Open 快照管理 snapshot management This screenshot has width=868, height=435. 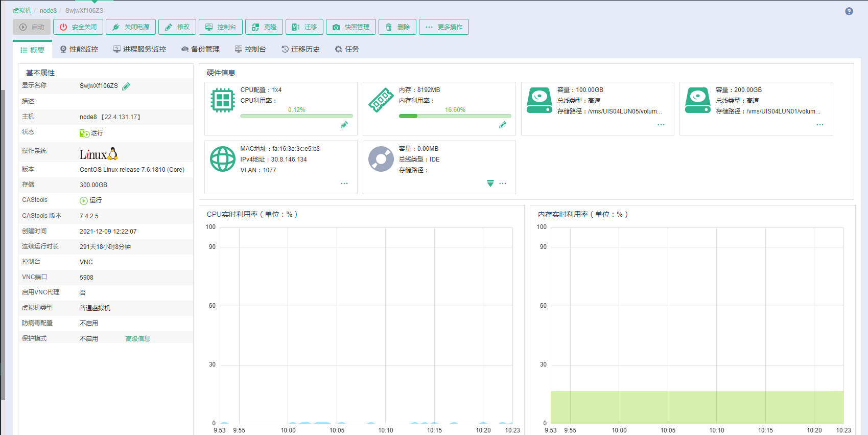[351, 27]
